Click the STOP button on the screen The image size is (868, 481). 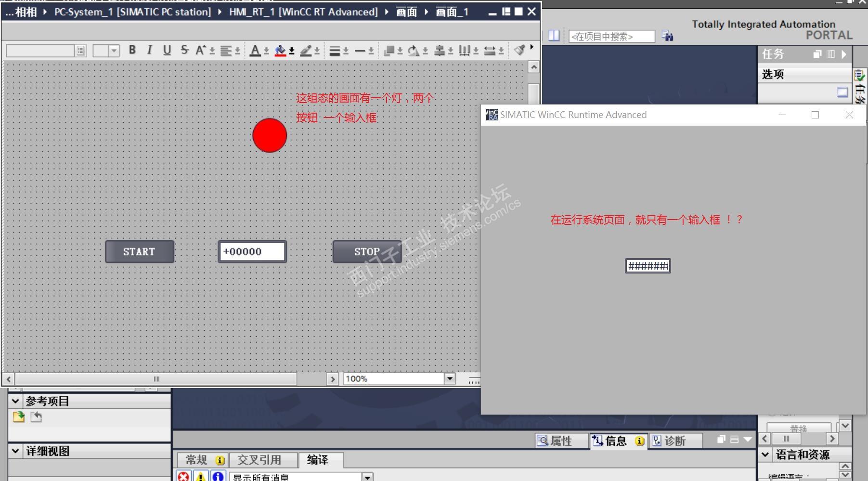click(367, 251)
